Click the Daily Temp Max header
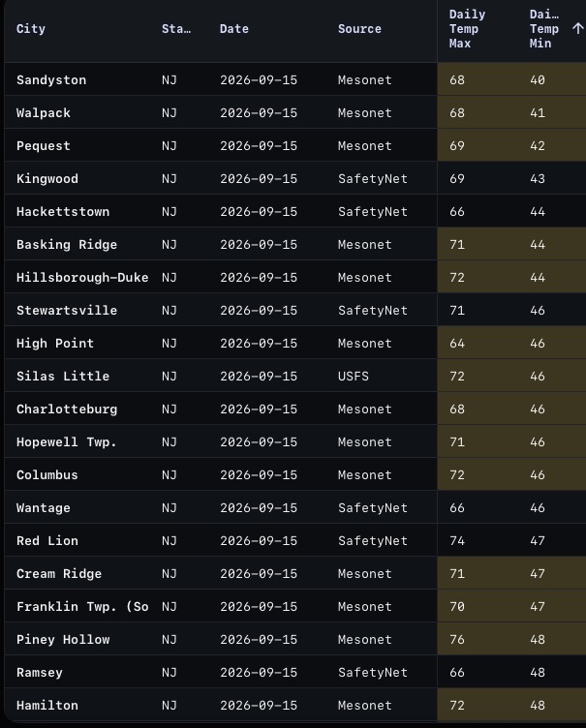The image size is (586, 728). pyautogui.click(x=467, y=29)
